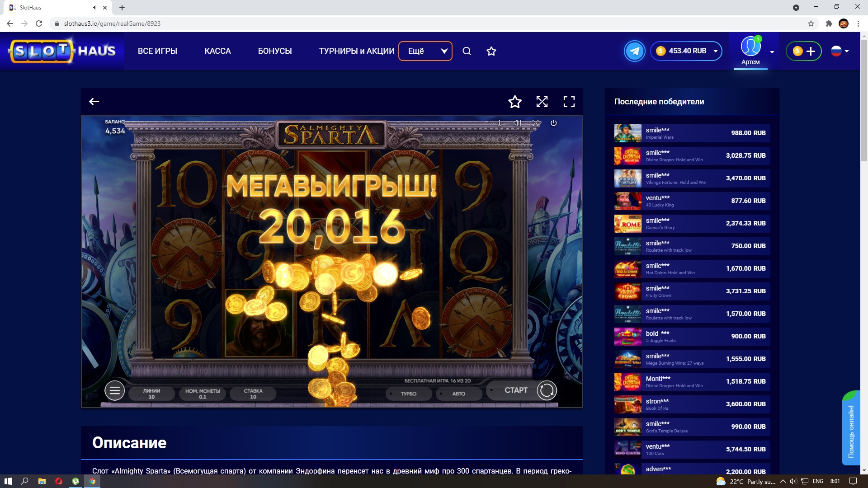The width and height of the screenshot is (868, 488).
Task: Expand the balance currency dropdown
Action: click(715, 51)
